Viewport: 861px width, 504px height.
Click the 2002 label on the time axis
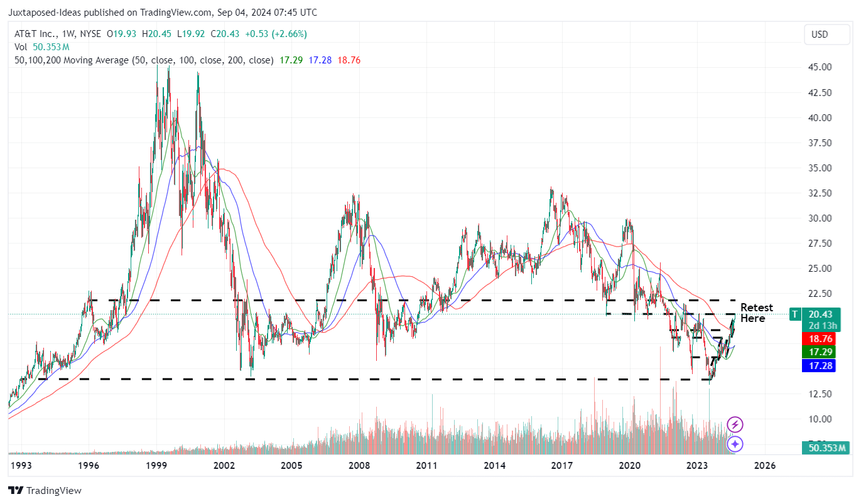pos(224,466)
